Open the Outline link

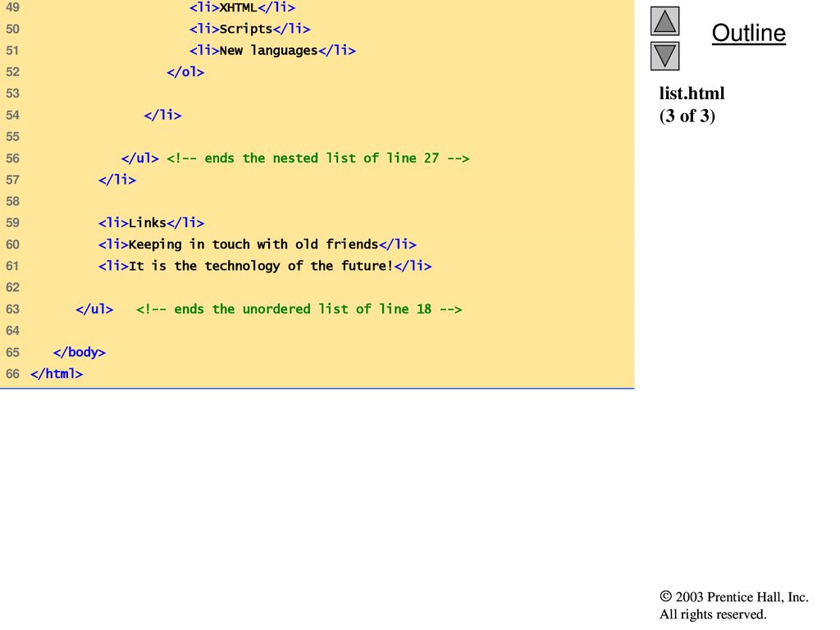748,33
